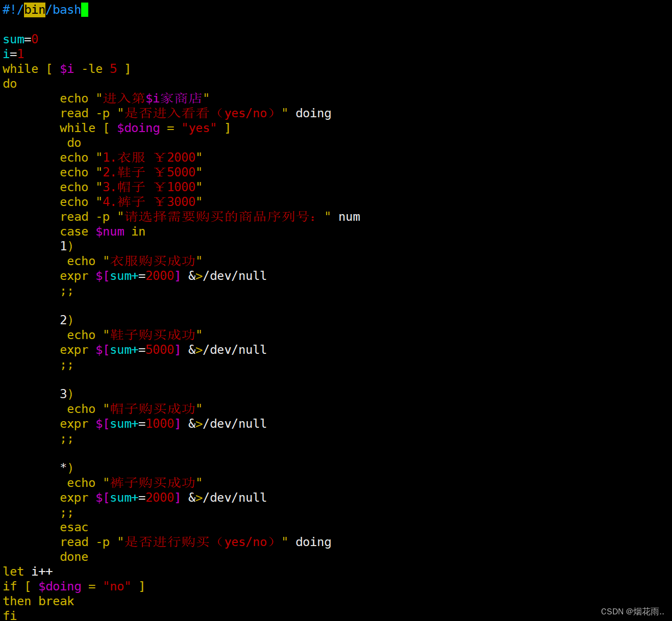Viewport: 672px width, 621px height.
Task: Select the line "i=1"
Action: 13,54
